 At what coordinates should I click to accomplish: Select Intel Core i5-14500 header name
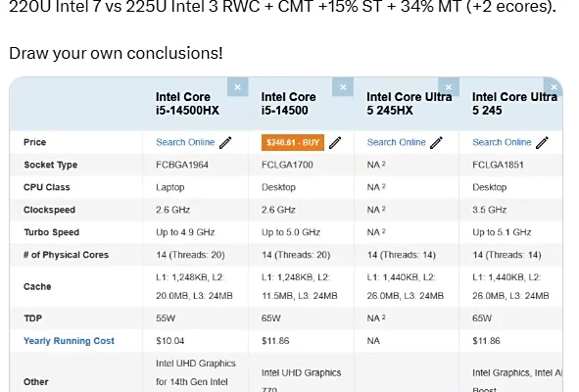(288, 104)
